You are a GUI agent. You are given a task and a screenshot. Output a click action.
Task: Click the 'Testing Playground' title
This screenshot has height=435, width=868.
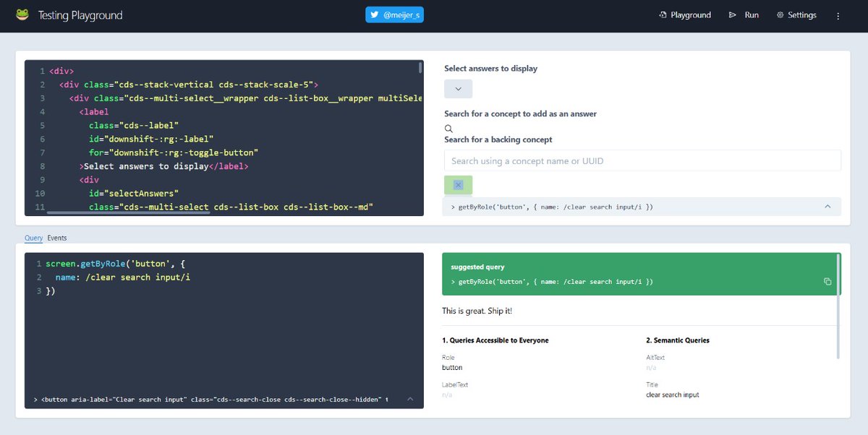point(80,15)
